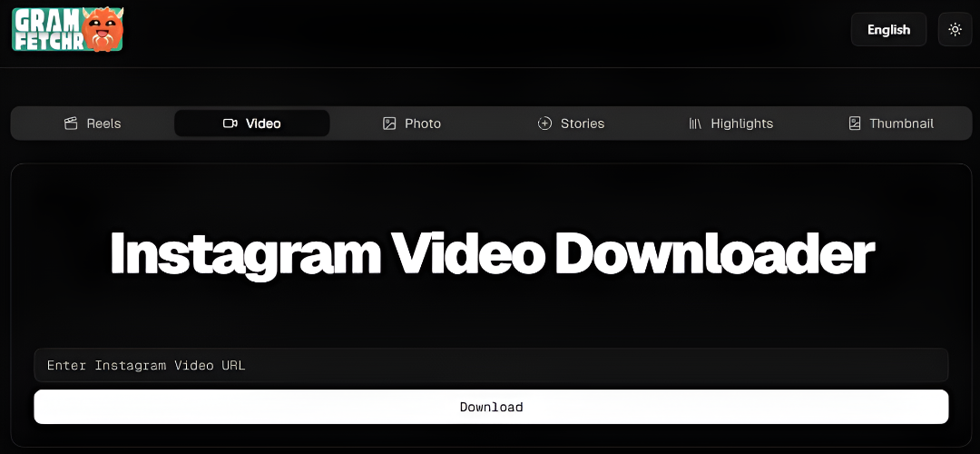980x454 pixels.
Task: Open the English language selector
Action: click(888, 29)
